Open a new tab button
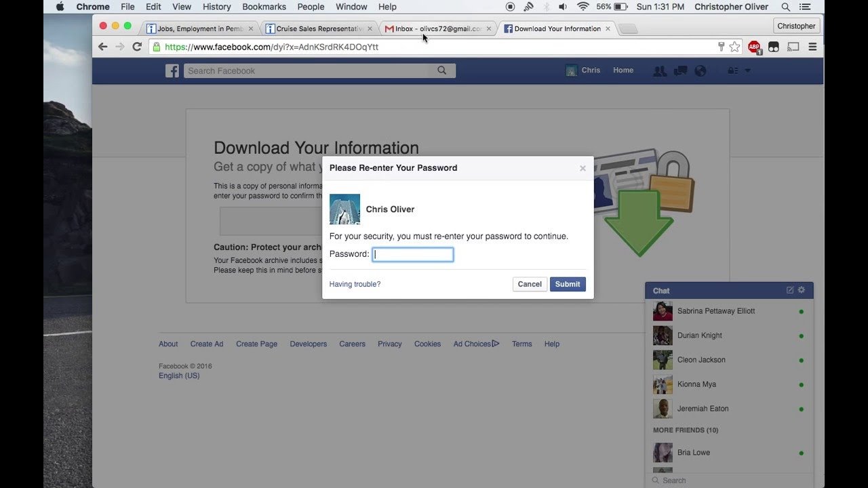This screenshot has height=488, width=868. pos(628,29)
